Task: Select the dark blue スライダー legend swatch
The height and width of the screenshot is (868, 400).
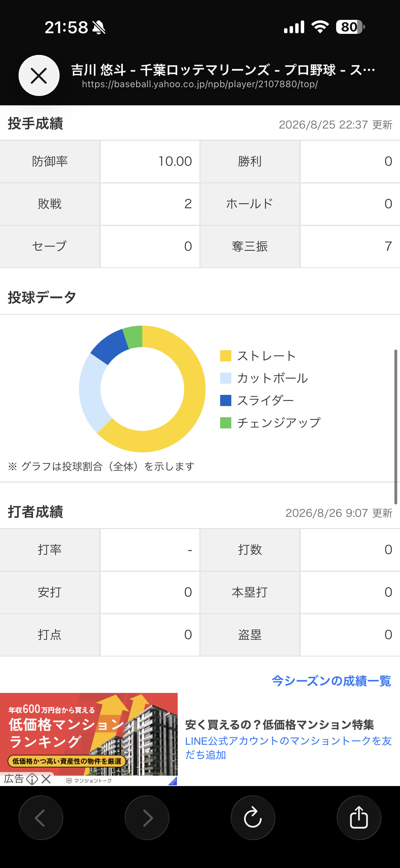Action: click(x=226, y=400)
